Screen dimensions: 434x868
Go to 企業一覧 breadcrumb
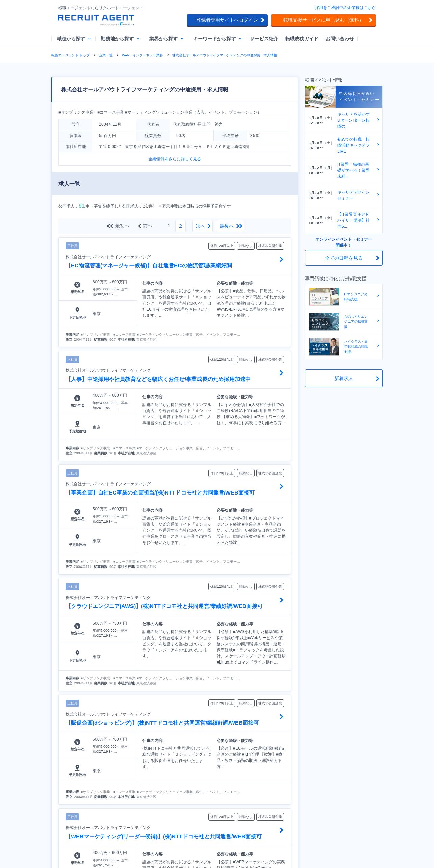[106, 55]
